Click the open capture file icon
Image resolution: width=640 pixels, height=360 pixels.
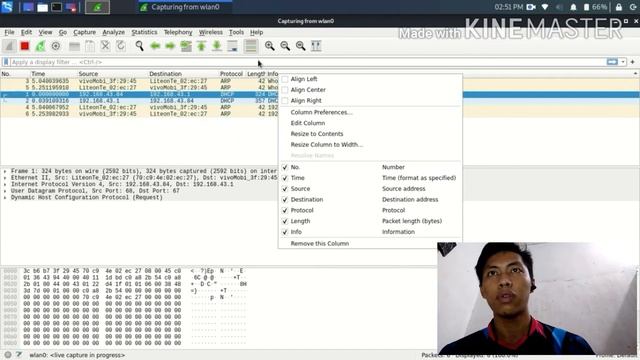tap(74, 46)
